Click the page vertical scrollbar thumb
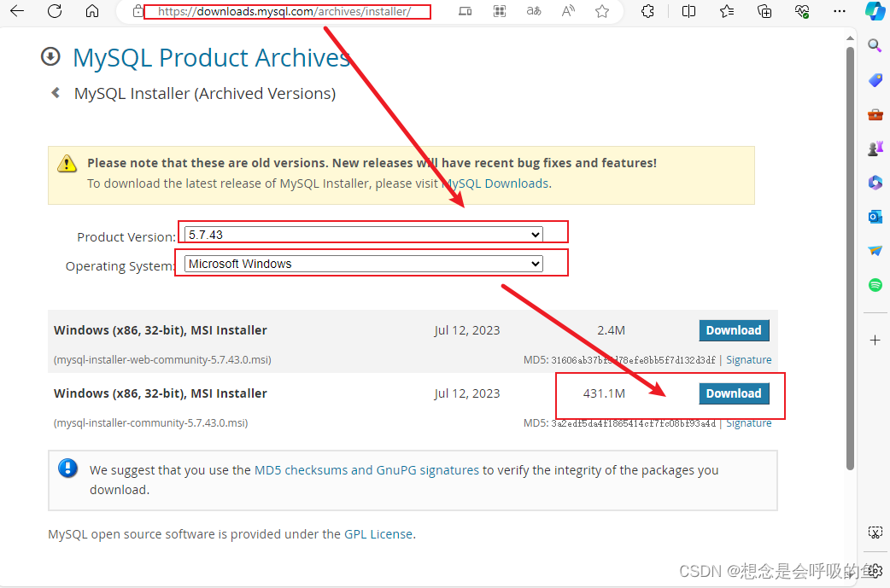 pyautogui.click(x=850, y=258)
